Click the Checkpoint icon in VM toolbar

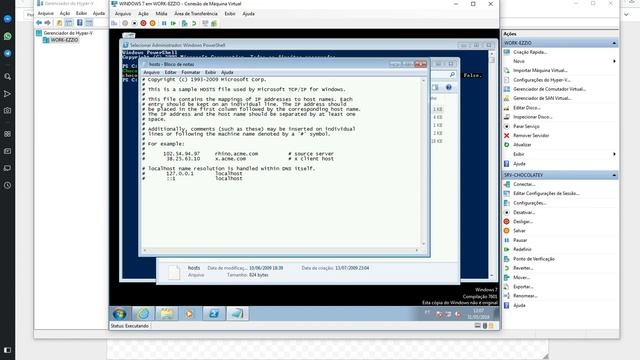click(184, 23)
